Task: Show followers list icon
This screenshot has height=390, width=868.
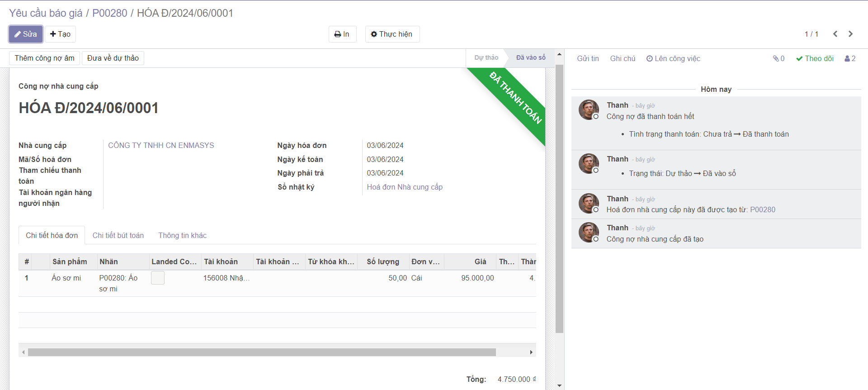Action: point(850,58)
